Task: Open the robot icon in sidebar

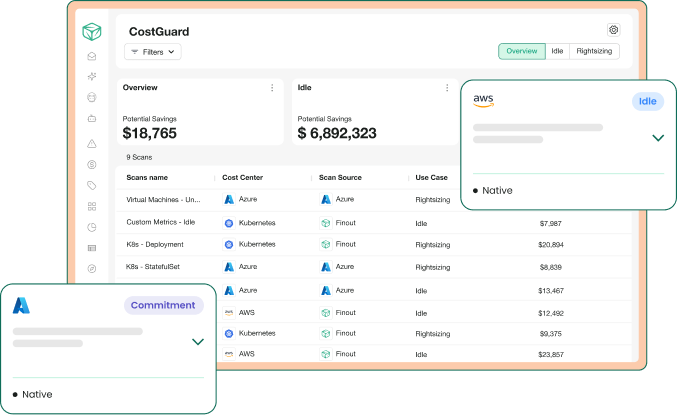Action: coord(92,118)
